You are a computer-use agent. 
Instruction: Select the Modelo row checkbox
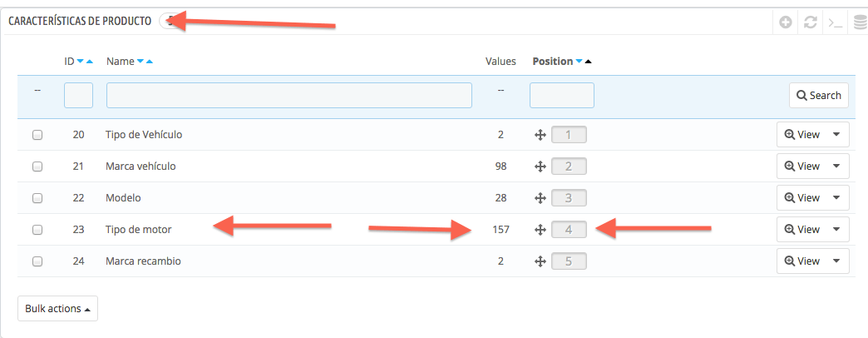tap(37, 198)
